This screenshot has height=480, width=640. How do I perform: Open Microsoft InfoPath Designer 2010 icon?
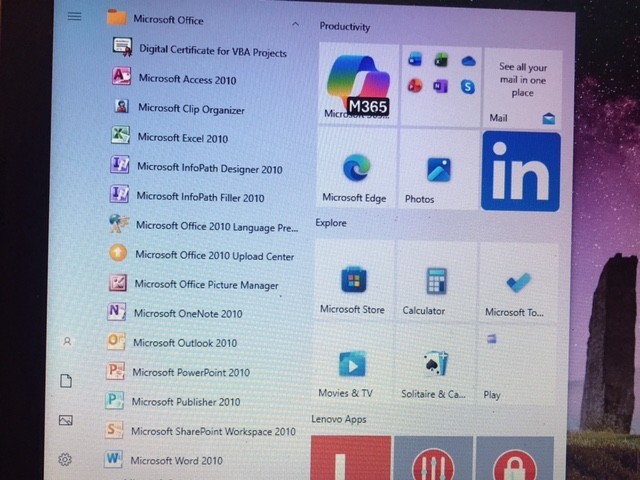120,164
